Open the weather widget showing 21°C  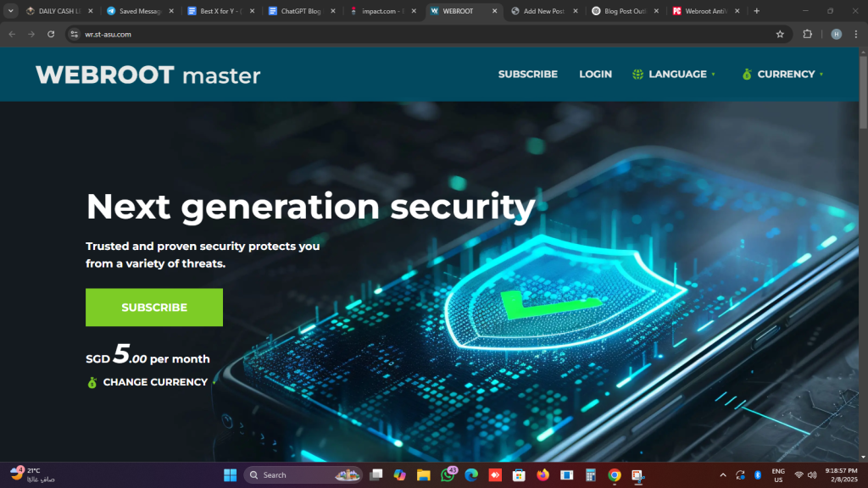coord(33,474)
